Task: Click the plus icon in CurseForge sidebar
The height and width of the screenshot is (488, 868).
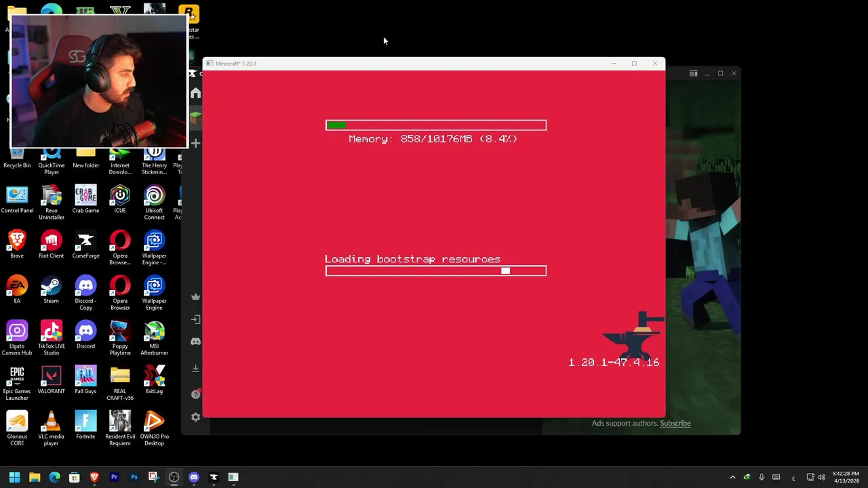Action: pyautogui.click(x=195, y=143)
